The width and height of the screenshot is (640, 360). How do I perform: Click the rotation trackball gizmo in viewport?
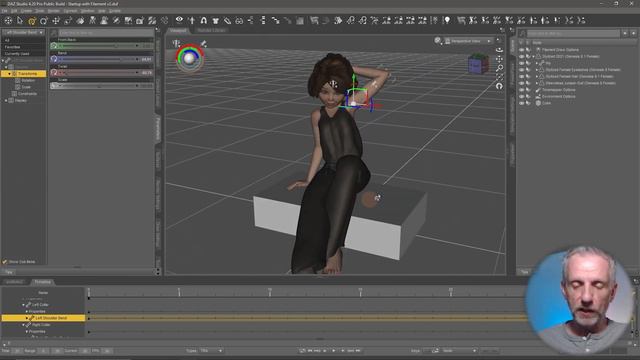click(189, 58)
